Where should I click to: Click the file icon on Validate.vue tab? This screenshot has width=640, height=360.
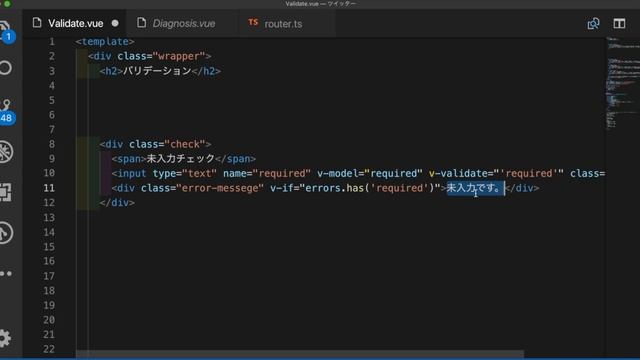point(37,23)
